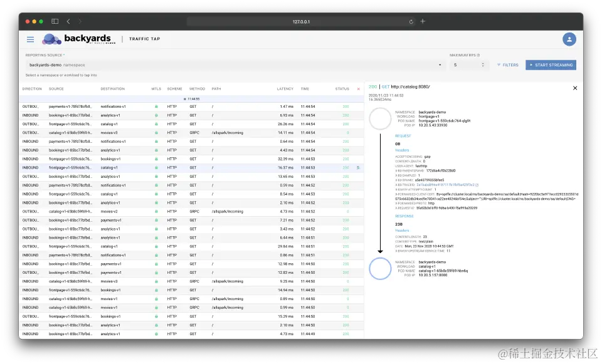Viewport: 602px width, 364px height.
Task: Select the row with 0.99 ms latency
Action: click(x=192, y=308)
